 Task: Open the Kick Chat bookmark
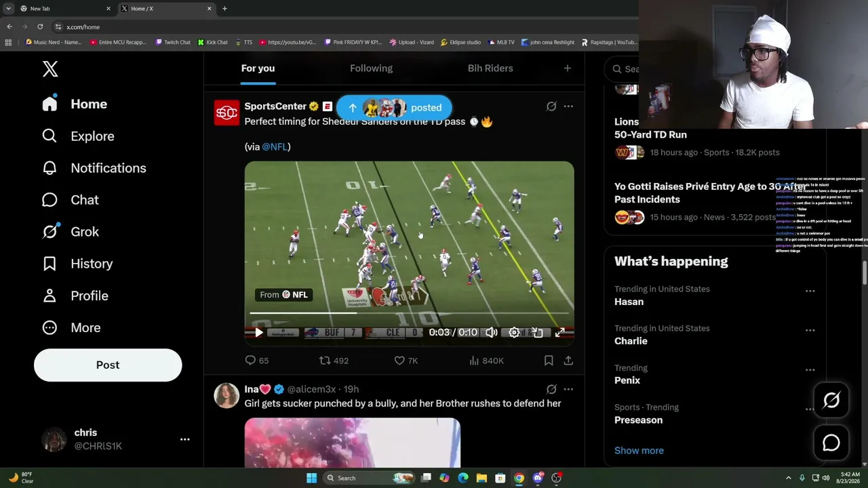tap(213, 42)
